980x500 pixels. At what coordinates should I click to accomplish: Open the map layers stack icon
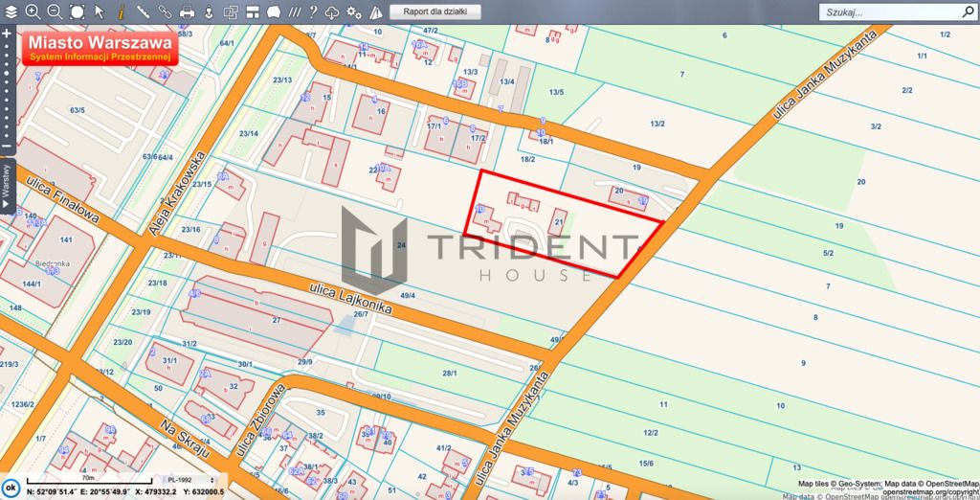click(x=11, y=11)
